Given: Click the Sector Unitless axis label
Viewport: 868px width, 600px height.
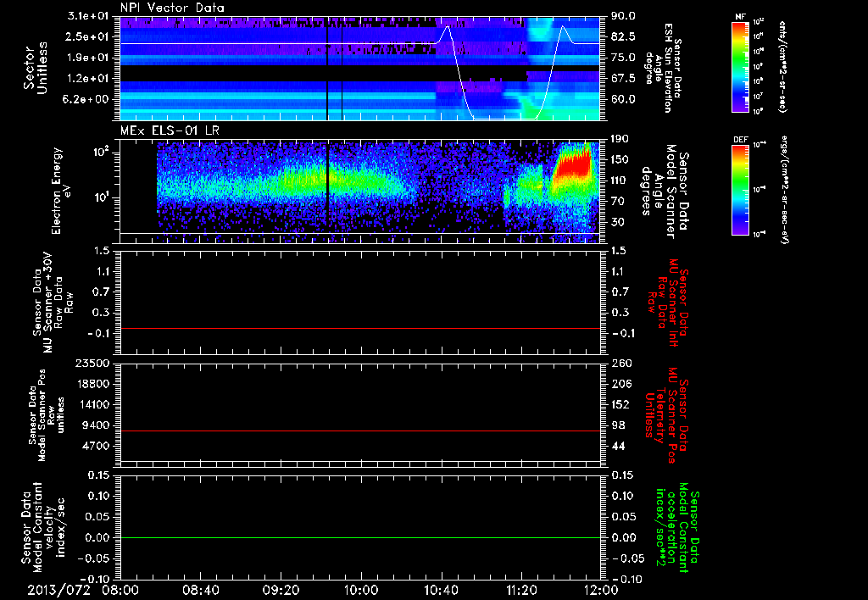Looking at the screenshot, I should [33, 68].
